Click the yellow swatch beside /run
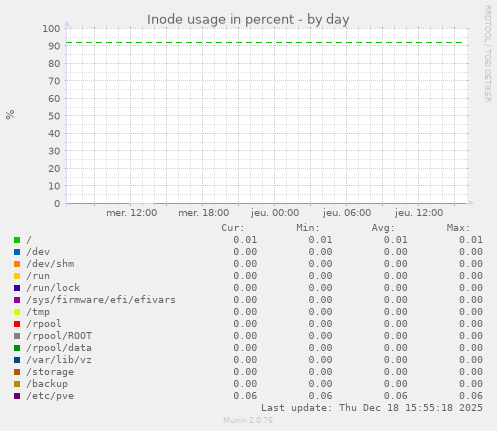This screenshot has height=431, width=497. click(17, 276)
